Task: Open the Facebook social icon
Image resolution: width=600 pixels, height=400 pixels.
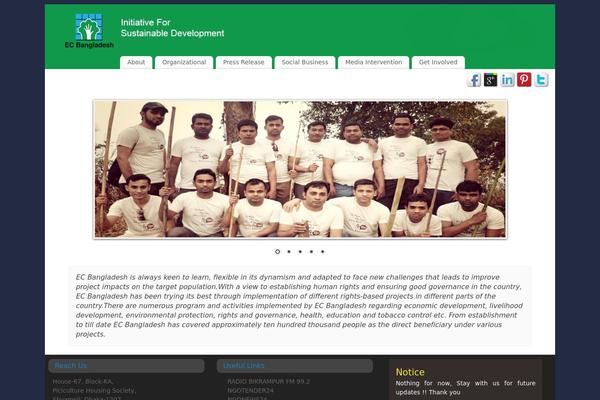Action: point(474,80)
